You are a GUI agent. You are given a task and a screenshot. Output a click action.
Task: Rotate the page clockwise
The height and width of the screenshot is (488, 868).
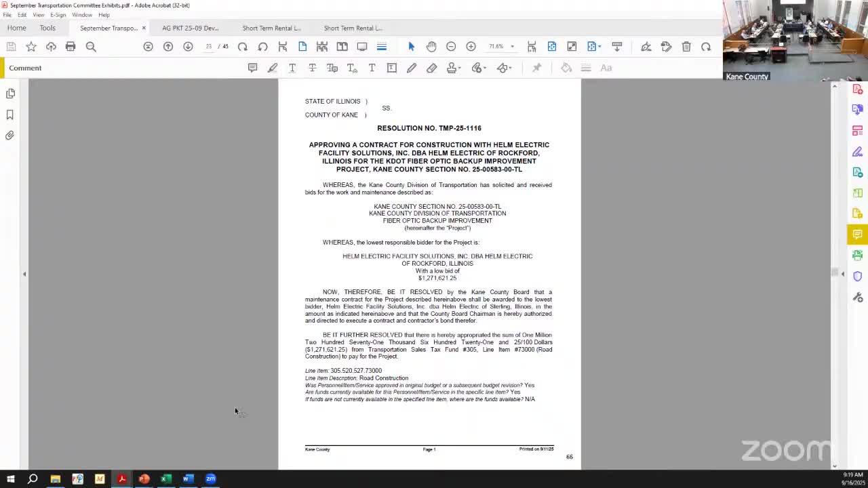coord(243,47)
